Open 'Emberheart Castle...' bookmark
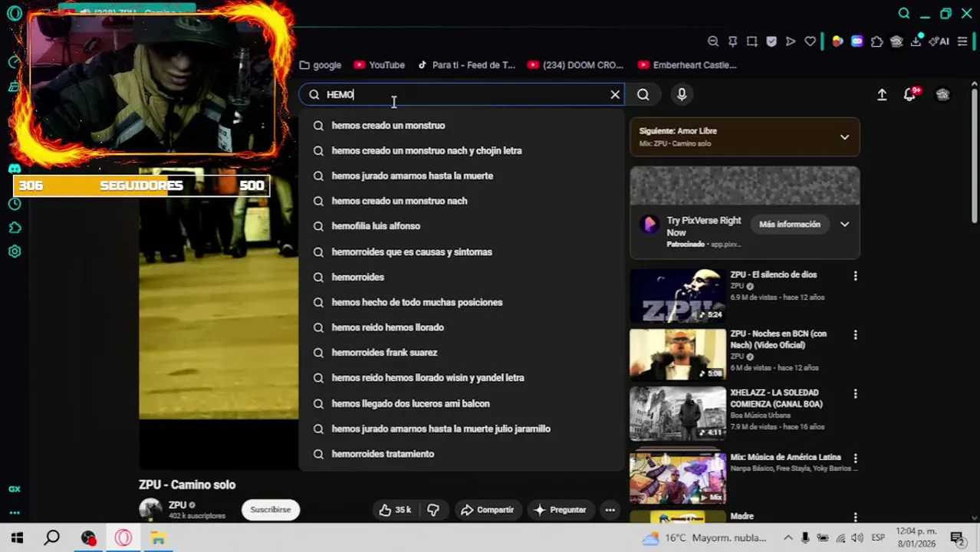 tap(688, 65)
